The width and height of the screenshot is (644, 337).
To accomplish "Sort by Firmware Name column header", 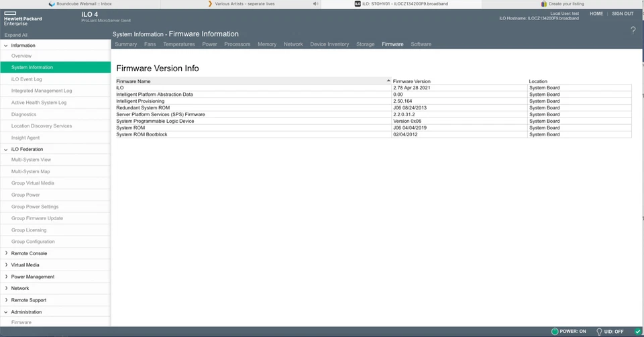I will tap(254, 81).
